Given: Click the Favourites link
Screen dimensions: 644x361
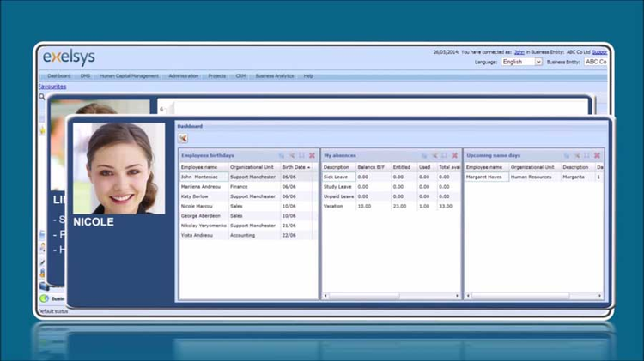Looking at the screenshot, I should pyautogui.click(x=52, y=87).
